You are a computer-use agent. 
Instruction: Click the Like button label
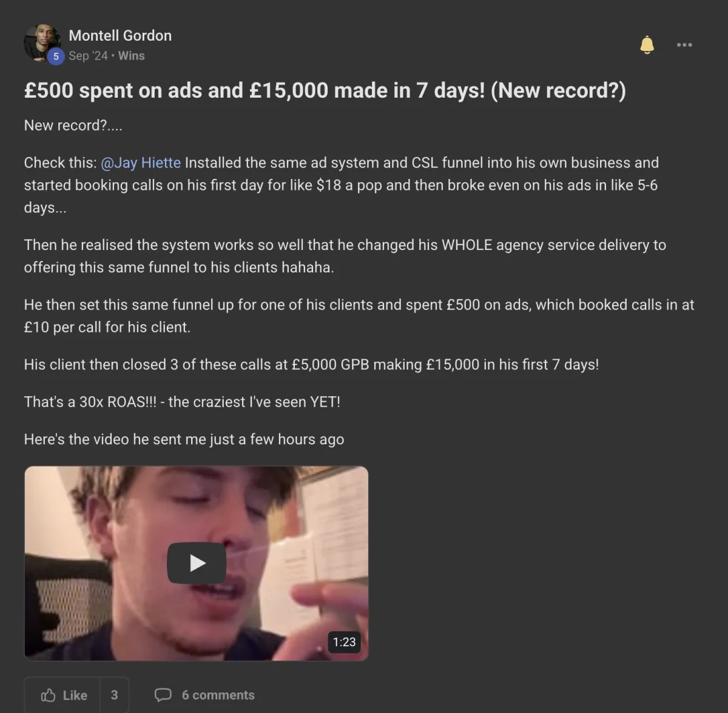pyautogui.click(x=75, y=695)
